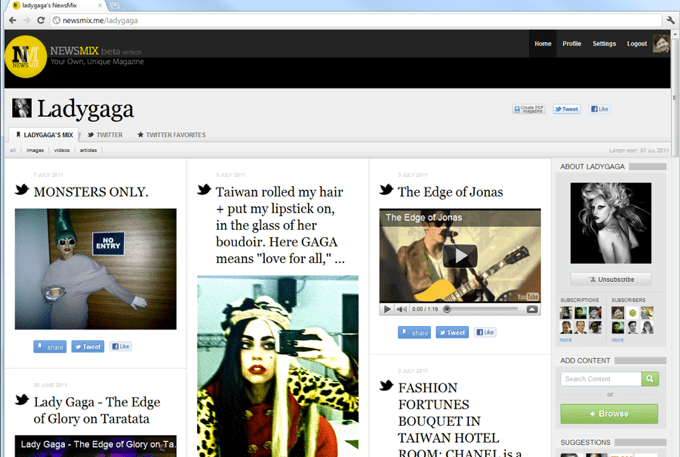Click the small Ladygaga avatar beside the title
Image resolution: width=680 pixels, height=457 pixels.
pyautogui.click(x=22, y=108)
